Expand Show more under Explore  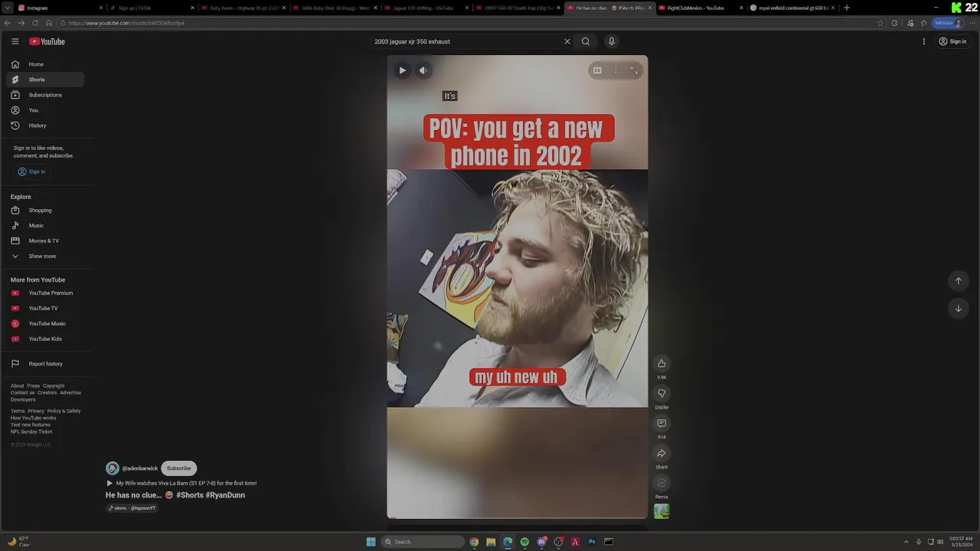(45, 256)
